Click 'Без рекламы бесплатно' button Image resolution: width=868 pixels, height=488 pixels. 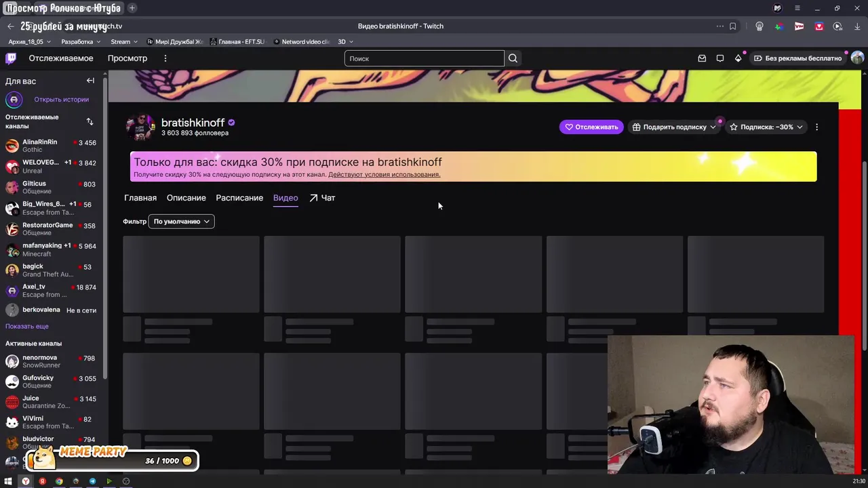pos(797,58)
